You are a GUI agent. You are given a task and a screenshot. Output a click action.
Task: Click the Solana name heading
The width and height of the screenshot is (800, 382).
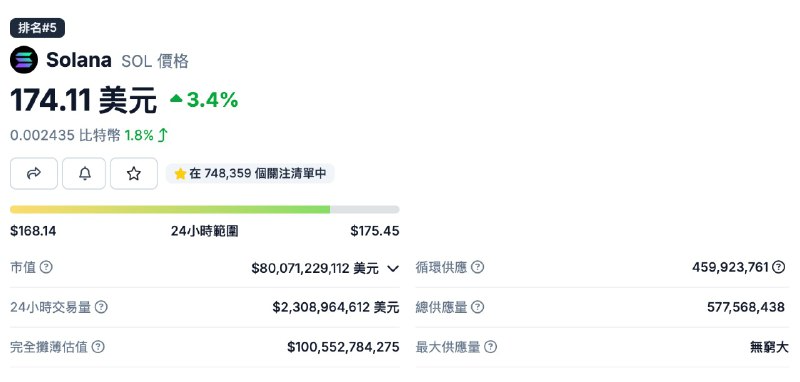[x=79, y=60]
